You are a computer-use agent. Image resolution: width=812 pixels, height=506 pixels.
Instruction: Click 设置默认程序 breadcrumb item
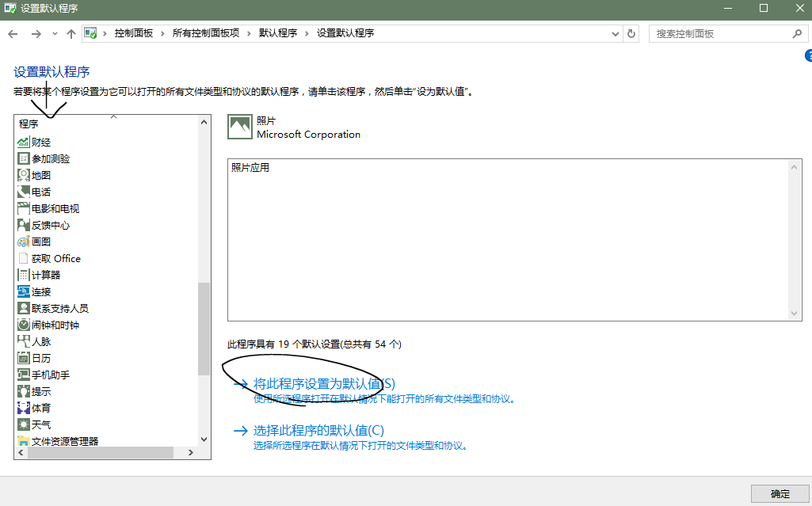pyautogui.click(x=345, y=33)
